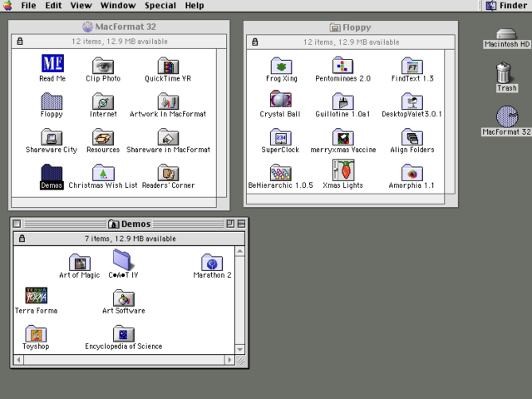
Task: Open the Special menu
Action: [160, 6]
